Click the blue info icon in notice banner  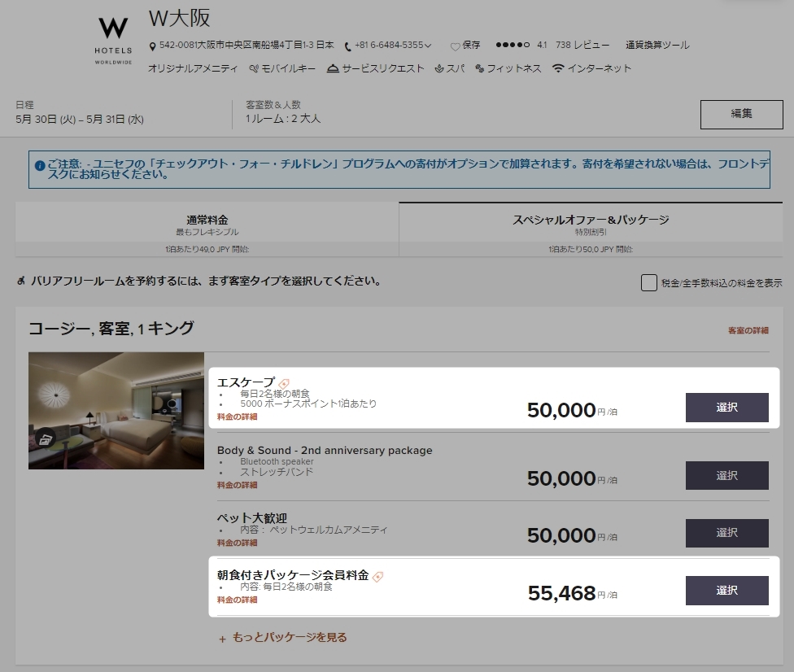(x=40, y=165)
